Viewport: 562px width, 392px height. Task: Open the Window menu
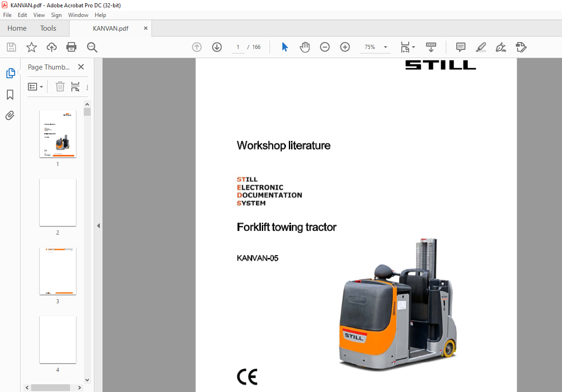[78, 15]
